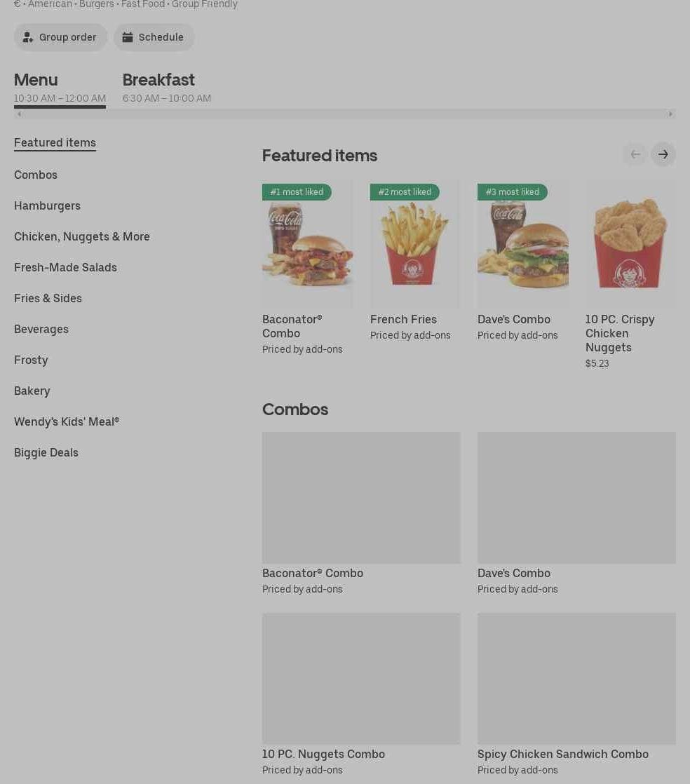This screenshot has height=784, width=690.
Task: Open Dave's Combo featured item thumbnail
Action: click(x=522, y=244)
